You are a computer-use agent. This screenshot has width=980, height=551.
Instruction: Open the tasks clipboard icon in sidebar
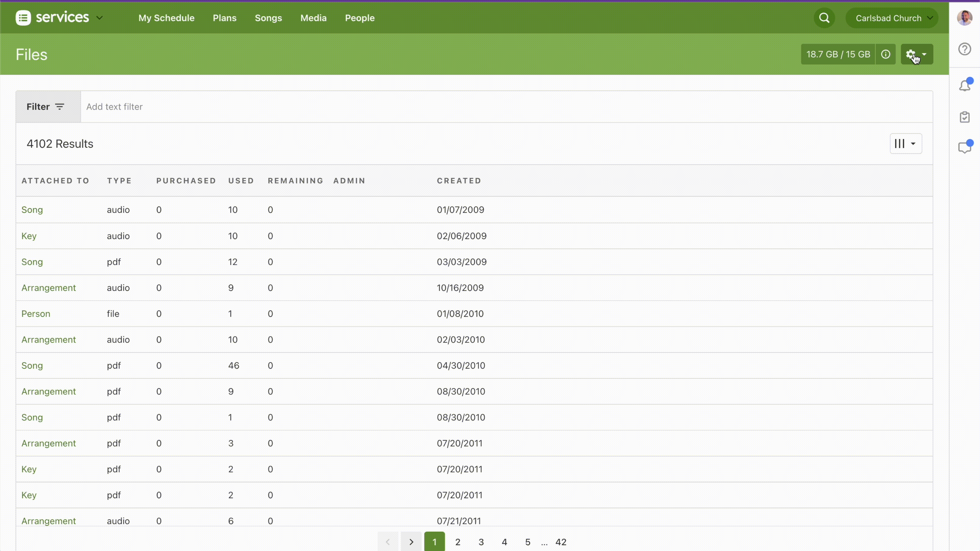[964, 117]
